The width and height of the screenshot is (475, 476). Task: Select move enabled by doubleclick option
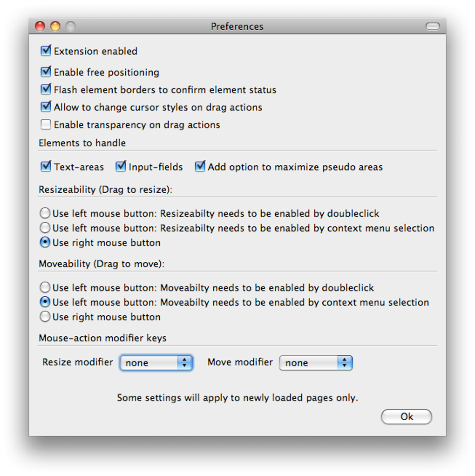pos(45,287)
